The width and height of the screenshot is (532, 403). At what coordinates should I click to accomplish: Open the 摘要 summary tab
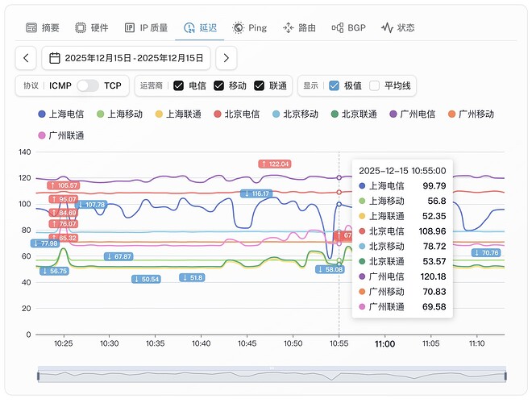pos(43,28)
